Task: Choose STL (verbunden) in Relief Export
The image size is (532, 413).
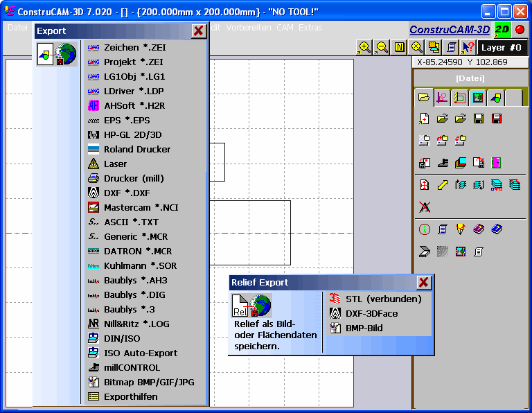Action: tap(383, 299)
